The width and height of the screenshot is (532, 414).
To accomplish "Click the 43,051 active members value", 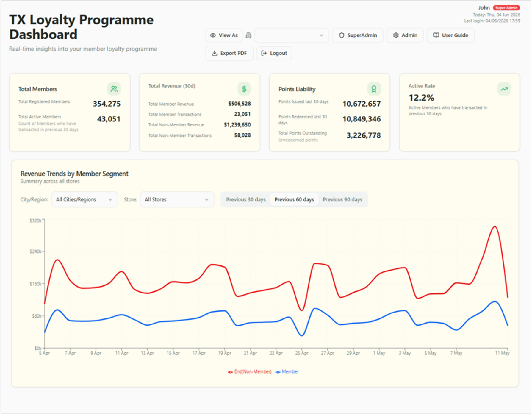I will [x=109, y=119].
